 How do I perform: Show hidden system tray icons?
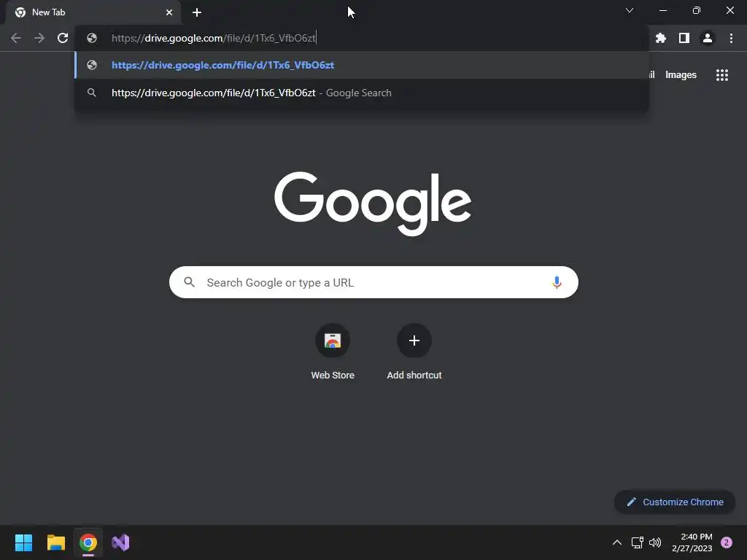(x=617, y=542)
